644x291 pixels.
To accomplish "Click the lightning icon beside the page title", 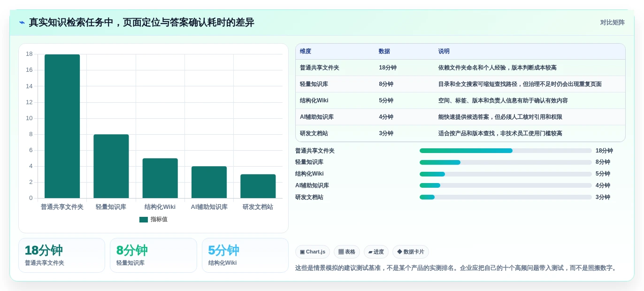I will coord(22,23).
